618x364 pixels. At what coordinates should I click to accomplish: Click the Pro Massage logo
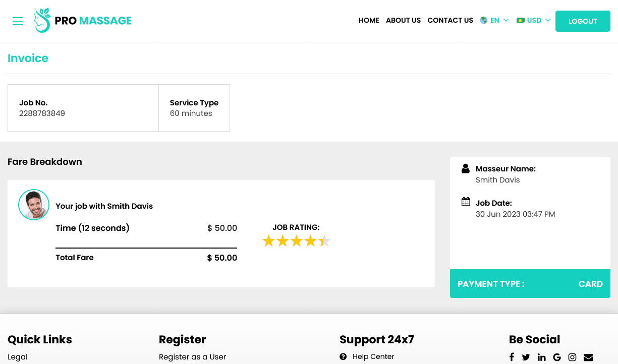[x=83, y=21]
